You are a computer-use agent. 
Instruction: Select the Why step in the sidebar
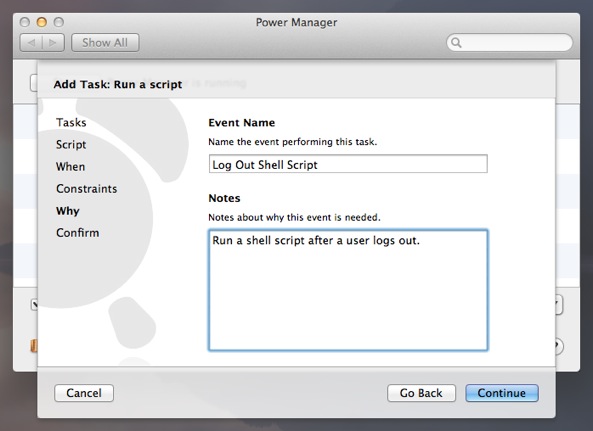[68, 211]
